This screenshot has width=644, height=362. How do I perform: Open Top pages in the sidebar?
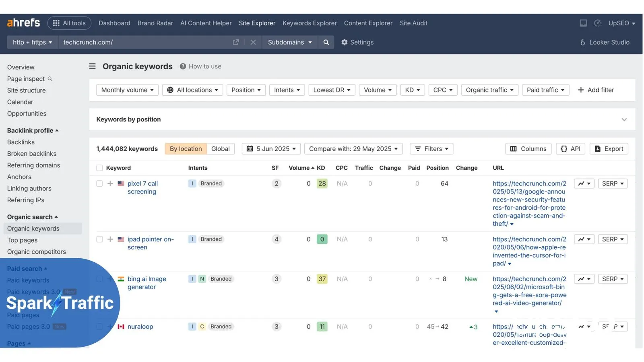(x=22, y=240)
